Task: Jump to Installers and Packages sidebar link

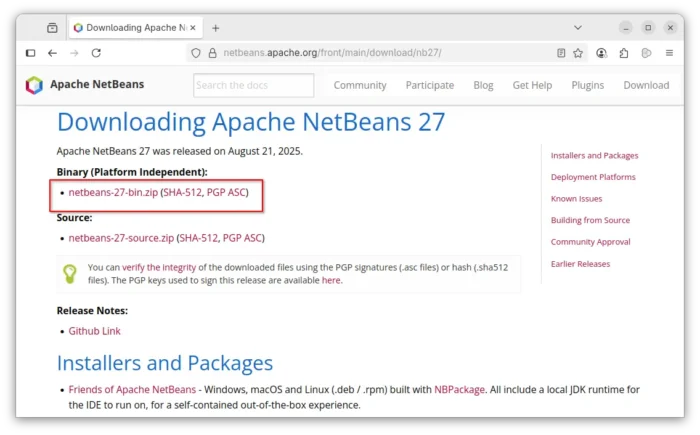Action: click(594, 156)
